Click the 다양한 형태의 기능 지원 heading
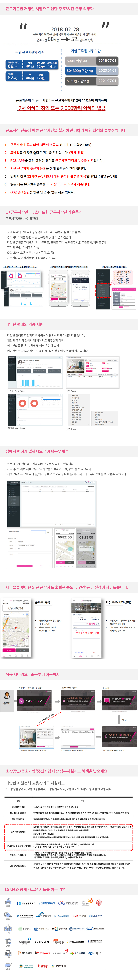138x980 pixels. click(x=24, y=324)
